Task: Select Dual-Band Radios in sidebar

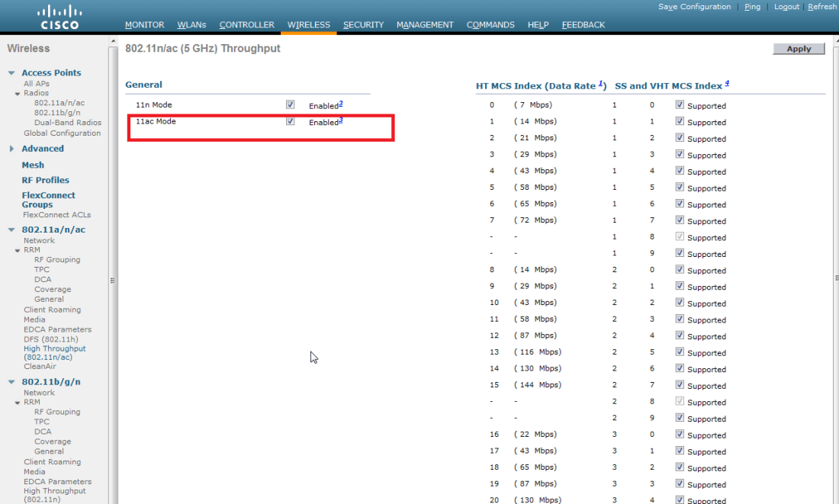Action: pyautogui.click(x=67, y=123)
